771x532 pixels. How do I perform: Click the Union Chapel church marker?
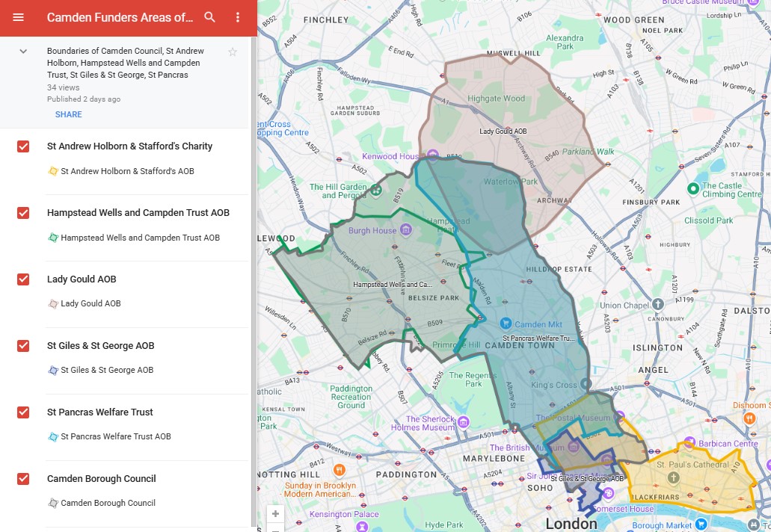pyautogui.click(x=658, y=304)
